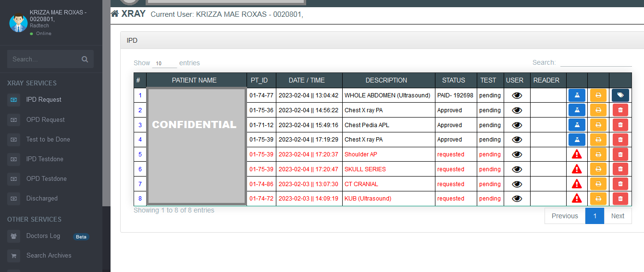
Task: Click row number 5 link
Action: pos(140,154)
